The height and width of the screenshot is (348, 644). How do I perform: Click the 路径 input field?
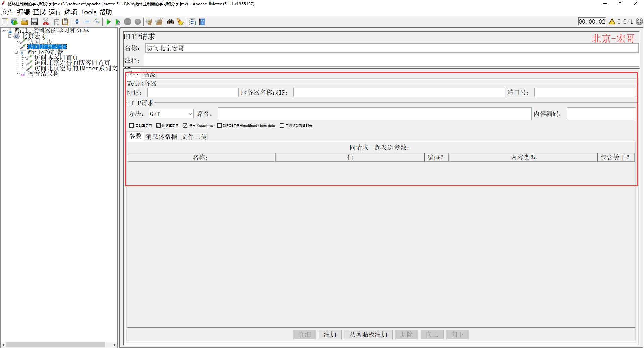coord(374,114)
